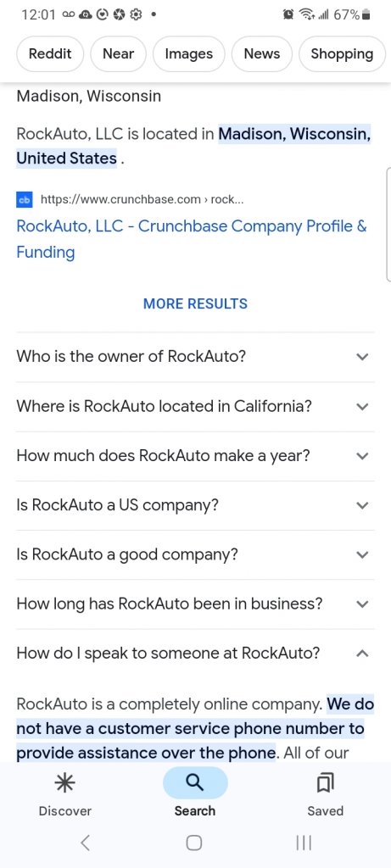Expand "Where is RockAuto located in California?"
Image resolution: width=391 pixels, height=868 pixels.
[195, 406]
